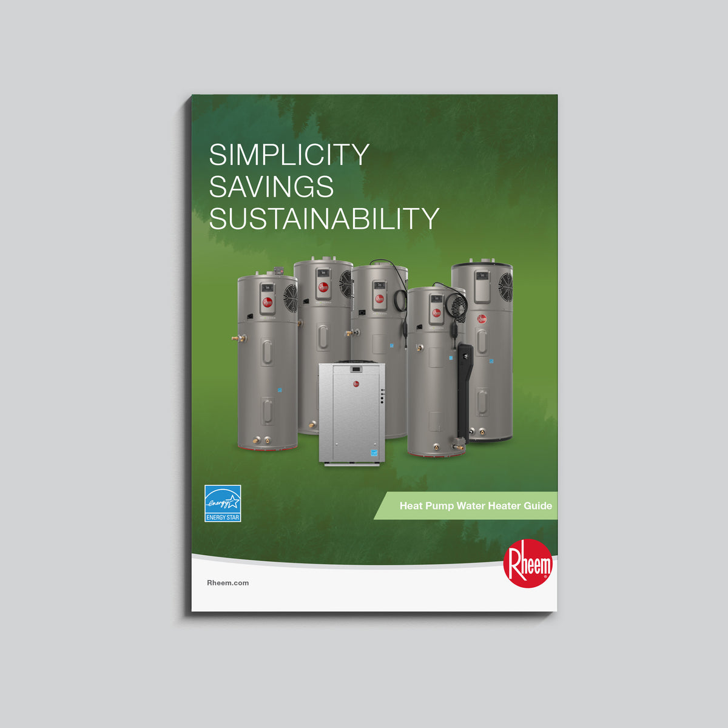Screen dimensions: 728x728
Task: Click the SIMPLICITY headline word
Action: point(289,155)
